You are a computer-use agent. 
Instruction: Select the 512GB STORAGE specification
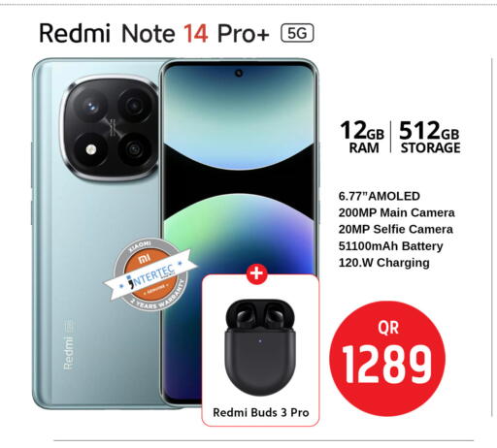pyautogui.click(x=430, y=137)
